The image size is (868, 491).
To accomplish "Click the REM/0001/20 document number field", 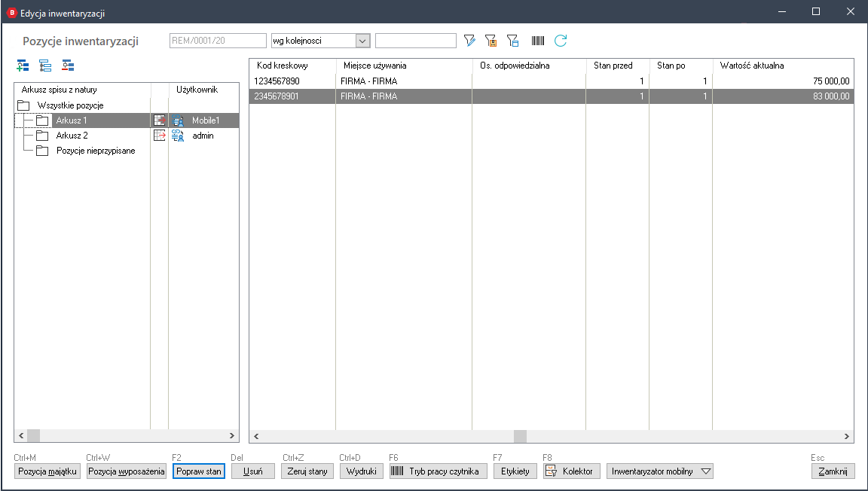I will click(218, 41).
